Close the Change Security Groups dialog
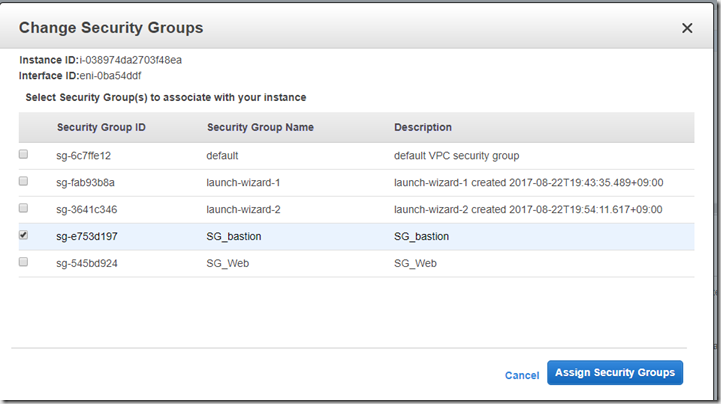This screenshot has width=721, height=404. pyautogui.click(x=687, y=28)
